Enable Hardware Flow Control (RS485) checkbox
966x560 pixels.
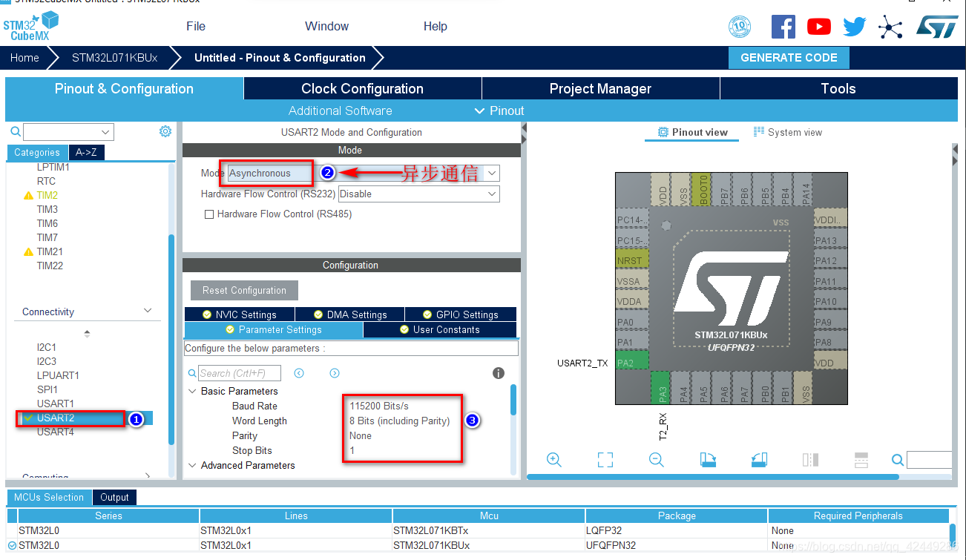[209, 214]
